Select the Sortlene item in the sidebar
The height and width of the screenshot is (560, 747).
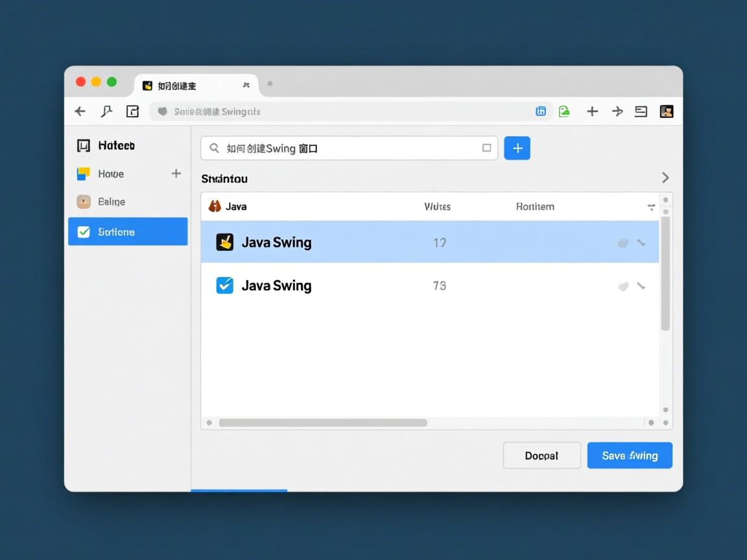point(117,231)
